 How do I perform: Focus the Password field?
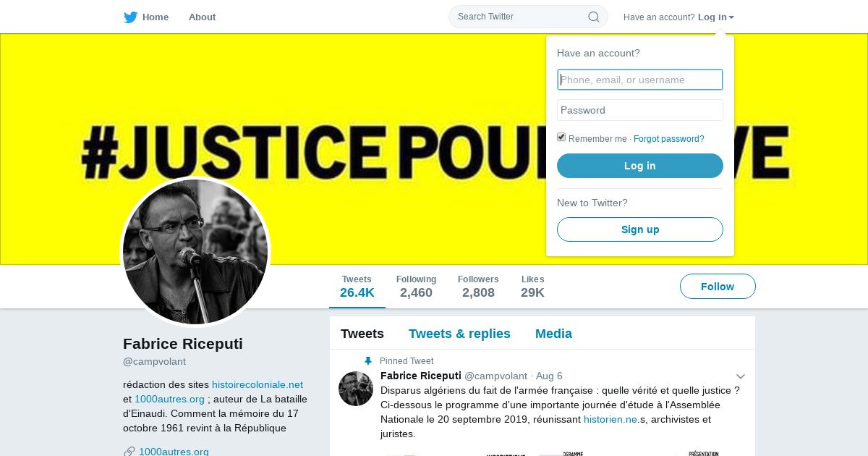(640, 110)
